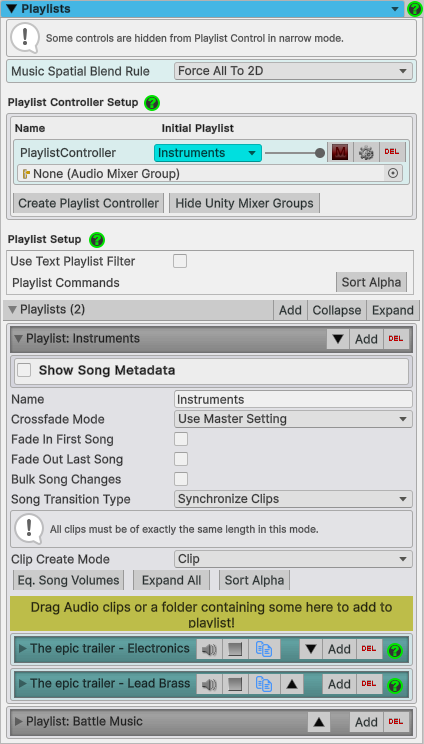Click the Create Playlist Controller button
The image size is (424, 744).
click(88, 203)
